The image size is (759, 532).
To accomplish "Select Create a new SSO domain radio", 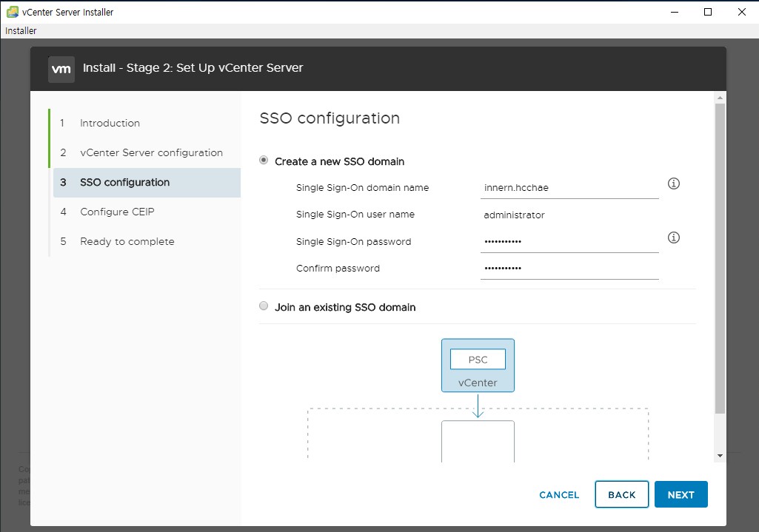I will [264, 160].
